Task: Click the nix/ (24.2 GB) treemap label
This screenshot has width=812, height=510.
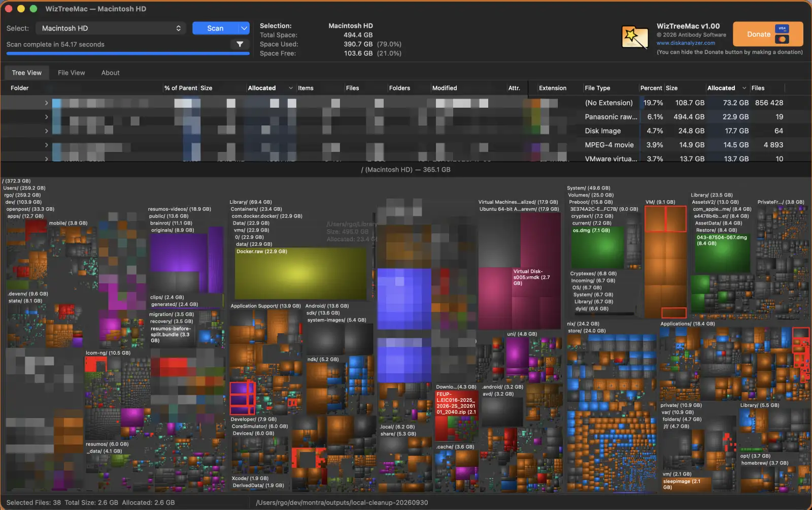Action: coord(583,324)
